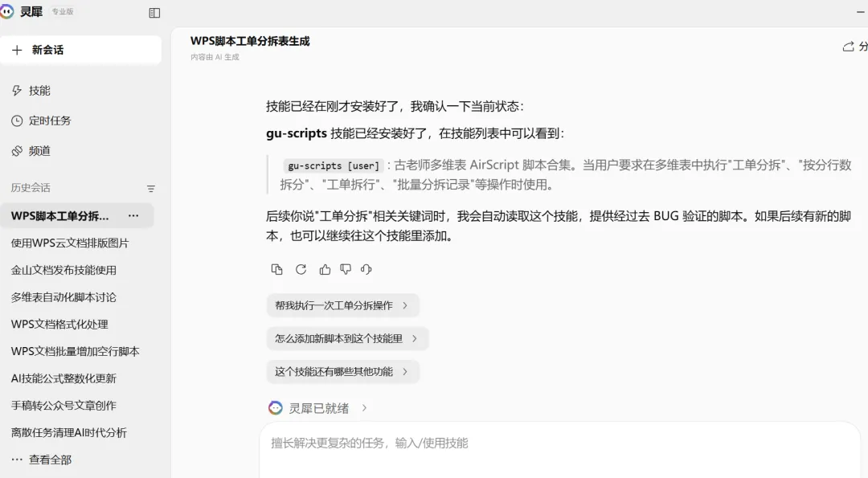Open conversation WPS文档格式化处理
The height and width of the screenshot is (478, 868).
point(59,325)
